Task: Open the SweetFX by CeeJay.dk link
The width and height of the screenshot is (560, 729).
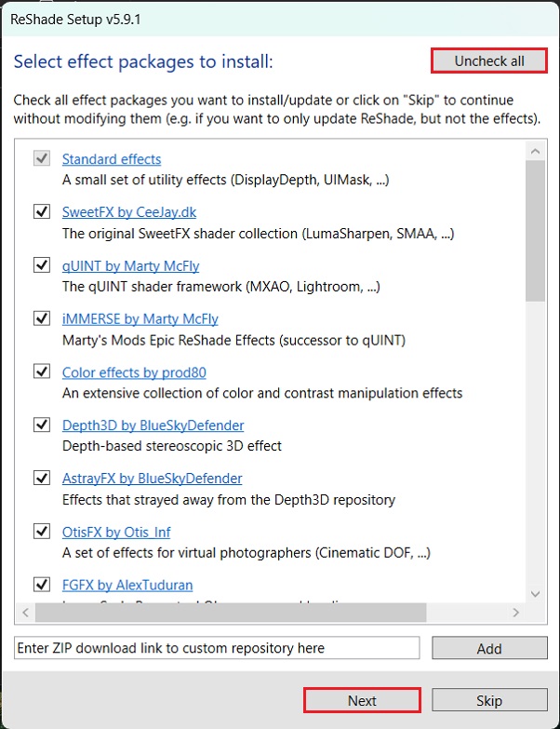Action: pyautogui.click(x=129, y=212)
